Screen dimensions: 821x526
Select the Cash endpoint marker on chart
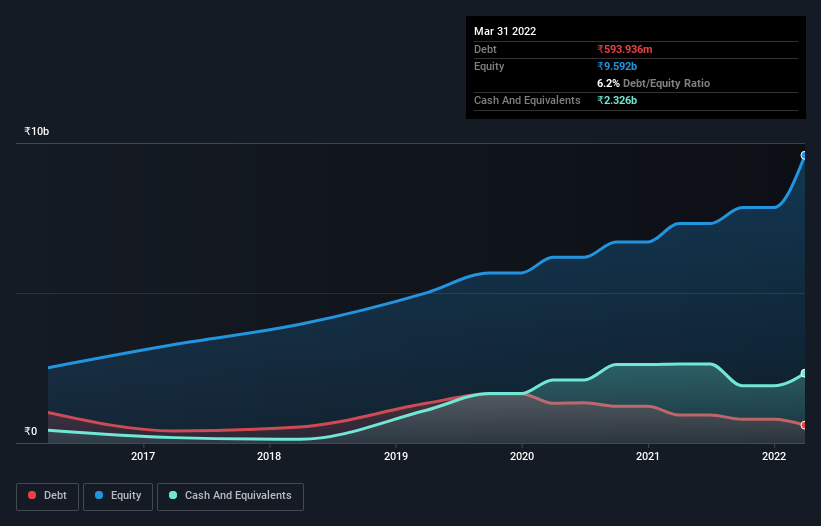pyautogui.click(x=804, y=374)
